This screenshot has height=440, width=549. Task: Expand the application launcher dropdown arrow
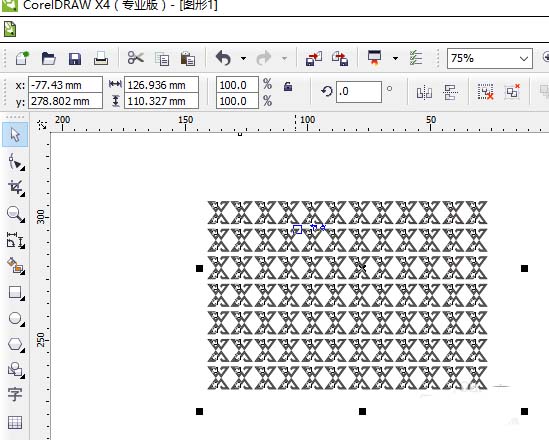coord(395,58)
